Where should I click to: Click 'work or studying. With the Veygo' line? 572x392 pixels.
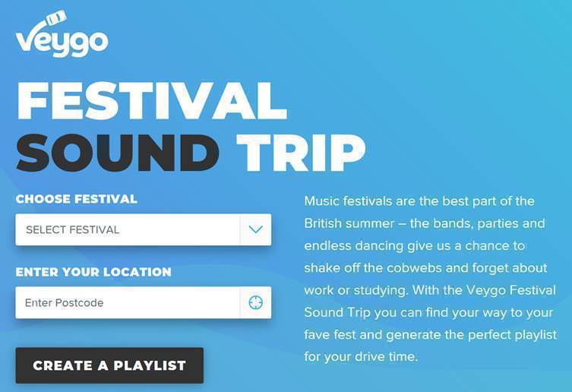coord(430,290)
